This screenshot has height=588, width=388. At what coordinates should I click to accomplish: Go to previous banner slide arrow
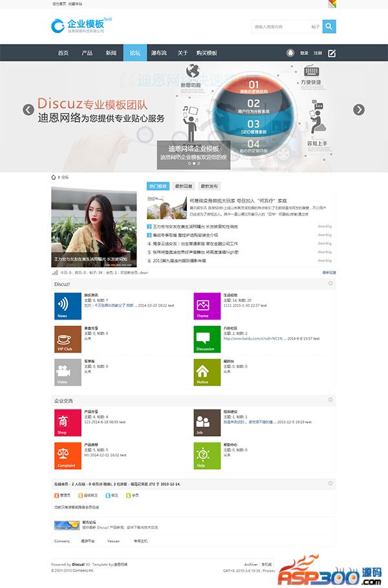(28, 109)
